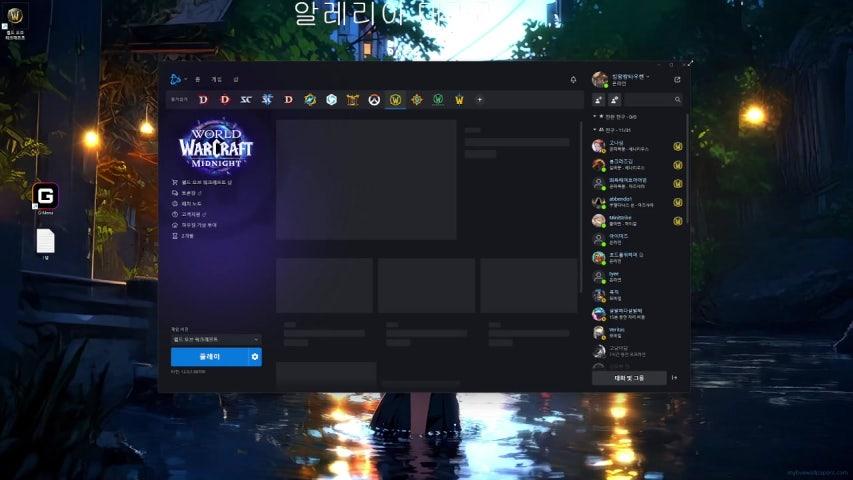Open the notifications bell

click(573, 80)
